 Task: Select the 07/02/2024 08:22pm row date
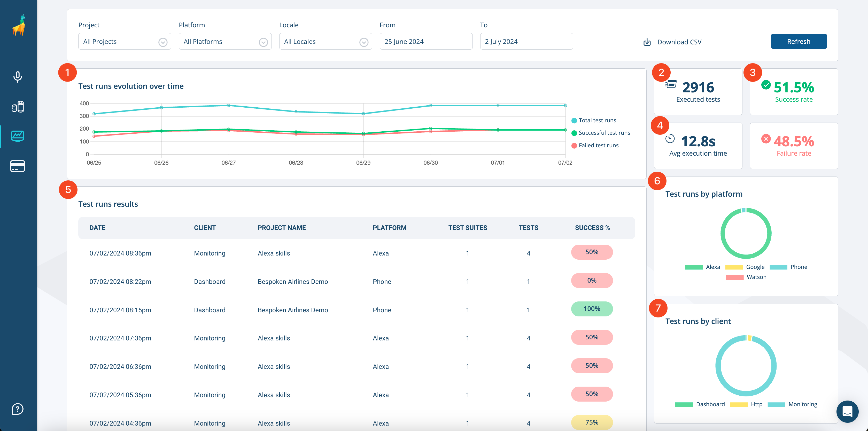tap(120, 282)
